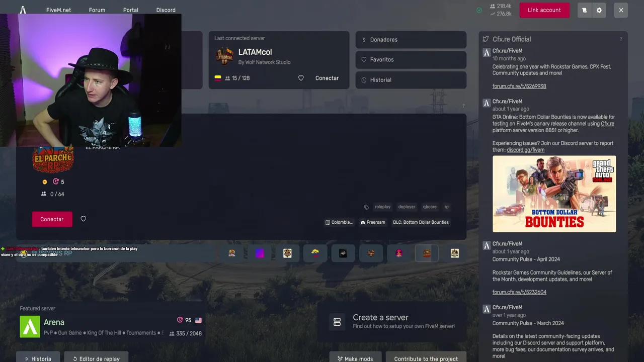Open the Historial server list

point(411,80)
